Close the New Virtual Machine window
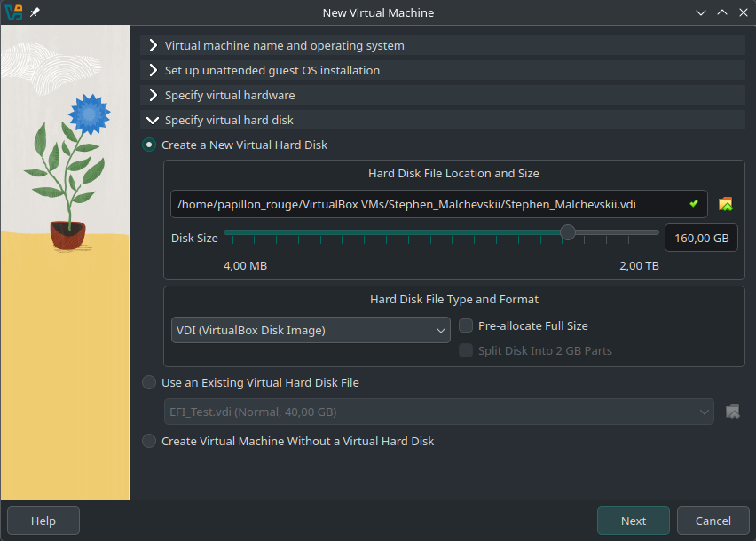 (742, 13)
